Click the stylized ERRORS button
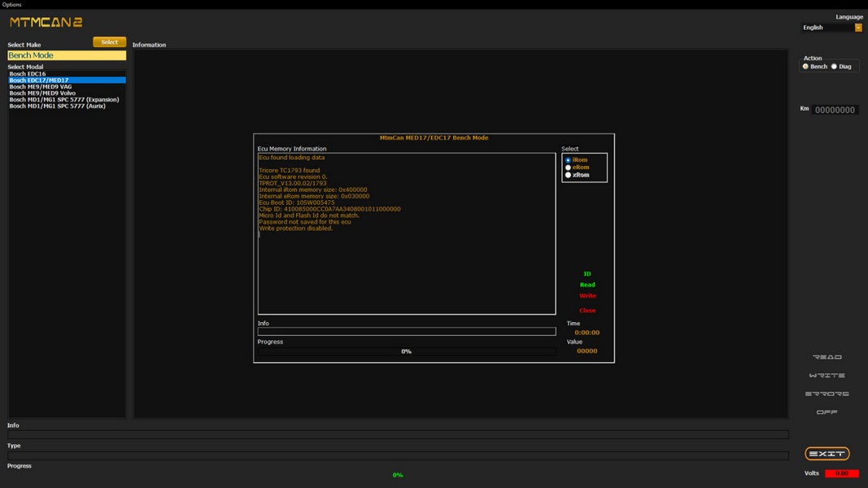 827,394
